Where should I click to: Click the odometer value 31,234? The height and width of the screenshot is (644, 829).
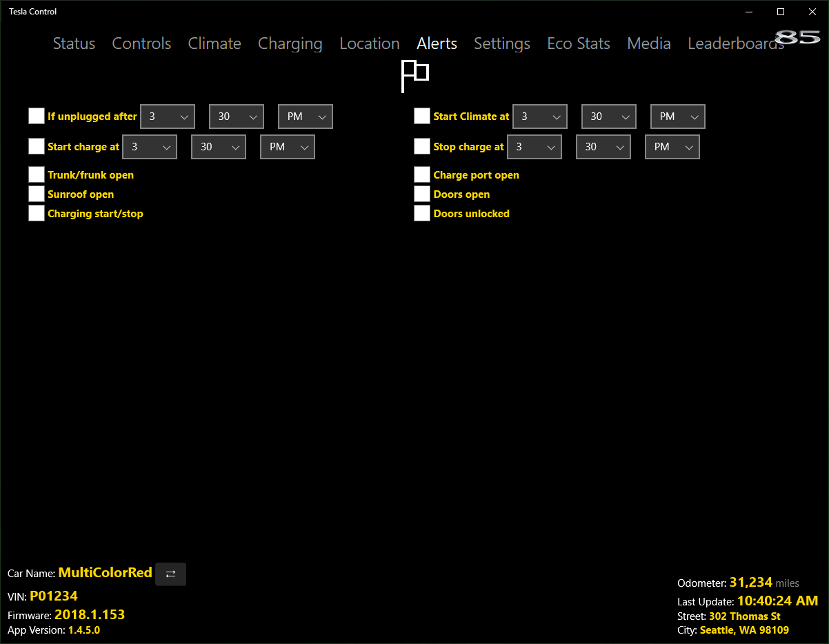pos(751,583)
